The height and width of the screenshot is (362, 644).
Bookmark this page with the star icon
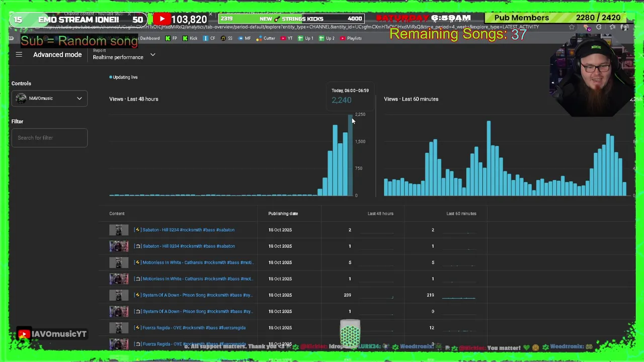pyautogui.click(x=572, y=27)
